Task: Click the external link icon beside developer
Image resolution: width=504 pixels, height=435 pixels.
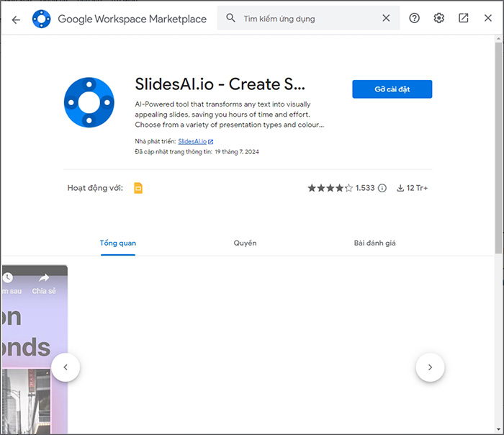Action: [210, 141]
